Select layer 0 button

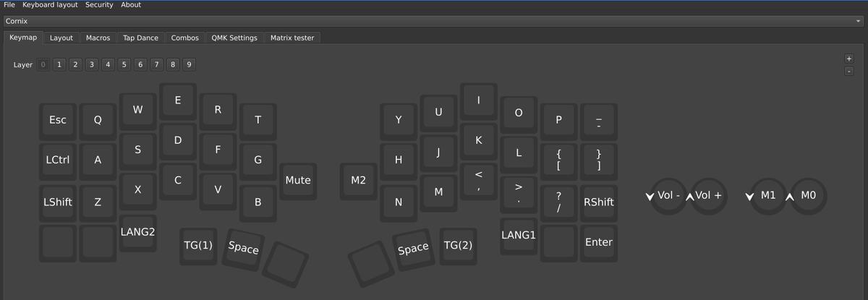coord(43,64)
